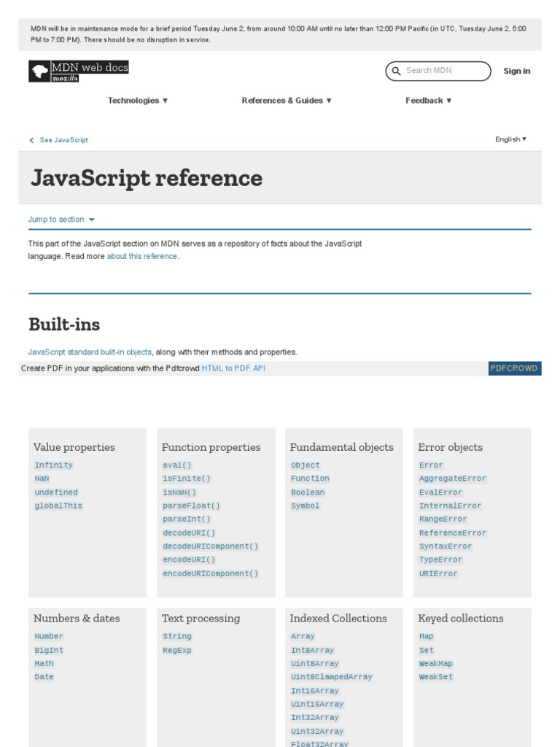Viewport: 560px width, 747px height.
Task: Open the Technologies menu
Action: click(138, 101)
